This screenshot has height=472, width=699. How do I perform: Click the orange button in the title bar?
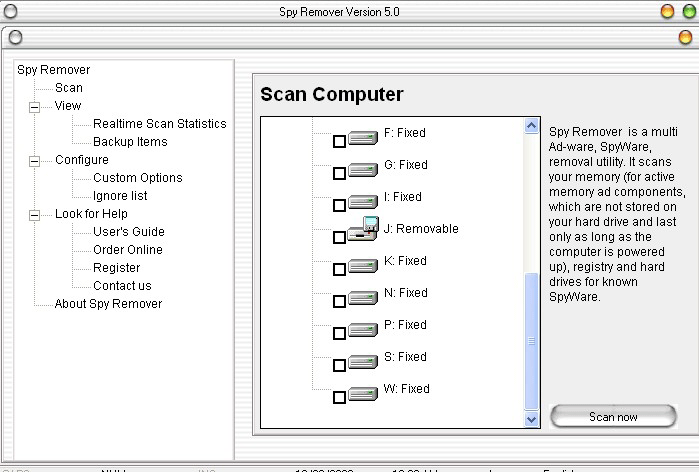coord(667,11)
